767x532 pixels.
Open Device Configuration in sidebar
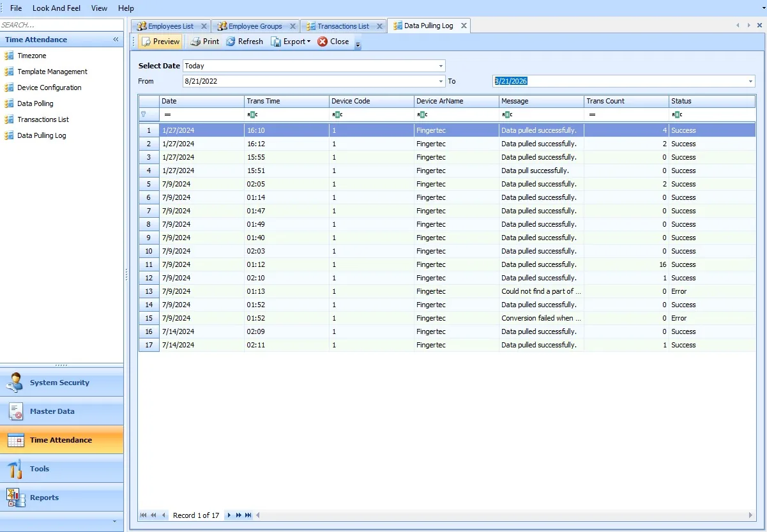point(49,87)
